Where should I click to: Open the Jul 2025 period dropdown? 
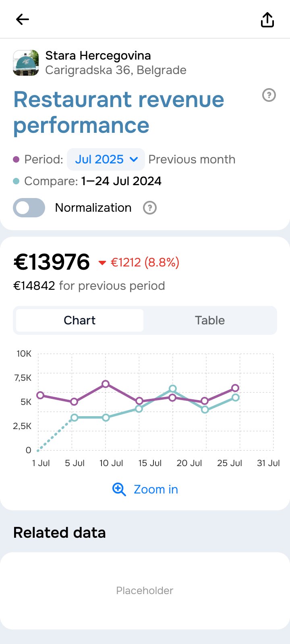tap(99, 159)
